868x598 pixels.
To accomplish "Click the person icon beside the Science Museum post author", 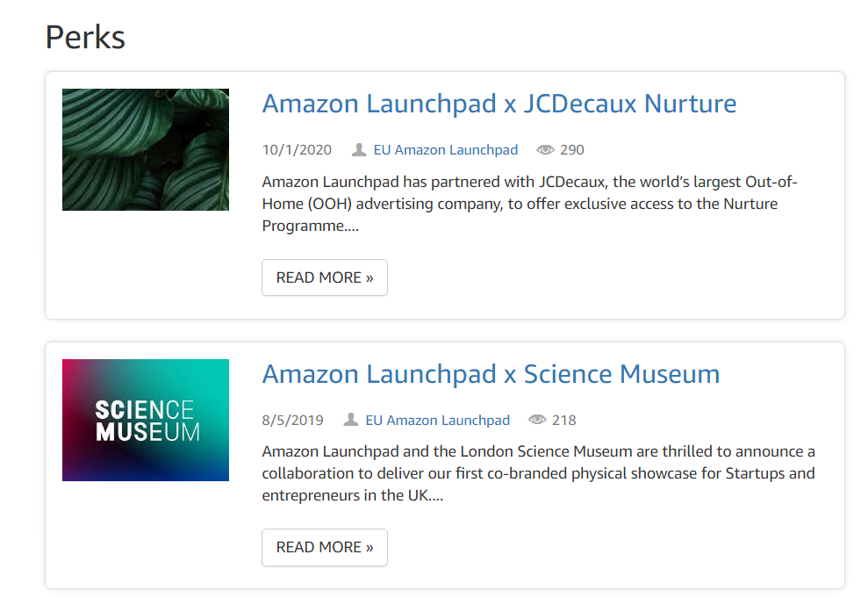I will [x=351, y=420].
